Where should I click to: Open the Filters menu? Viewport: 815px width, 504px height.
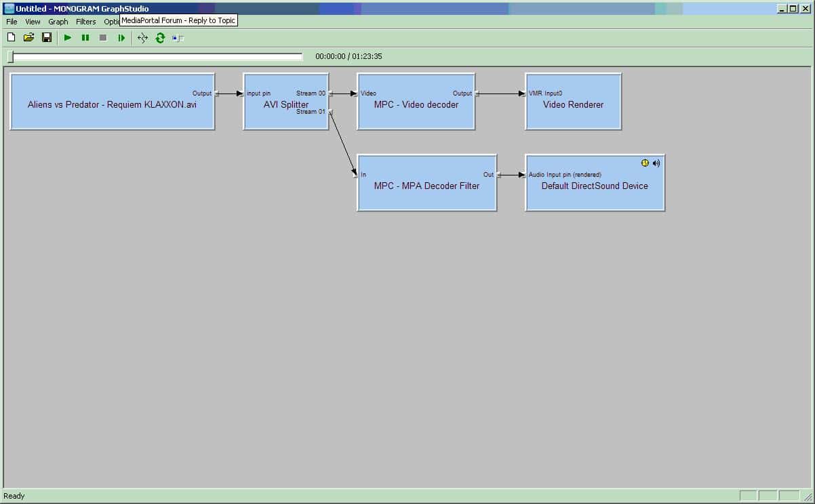(86, 22)
